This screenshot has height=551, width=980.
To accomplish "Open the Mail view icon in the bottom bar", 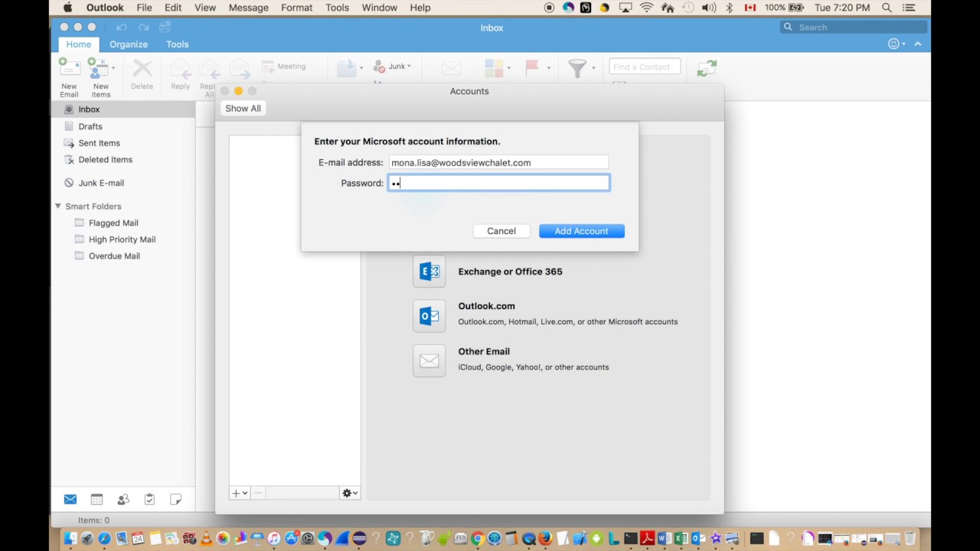I will point(70,499).
